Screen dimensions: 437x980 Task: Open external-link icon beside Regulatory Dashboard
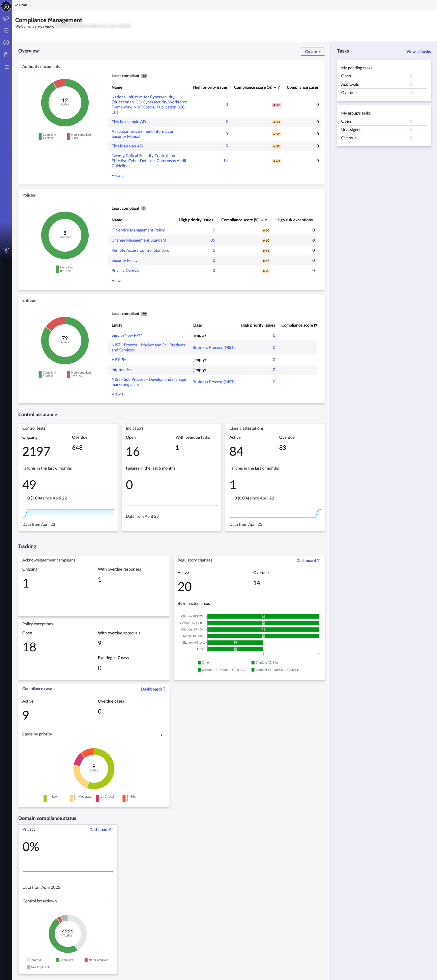tap(319, 561)
